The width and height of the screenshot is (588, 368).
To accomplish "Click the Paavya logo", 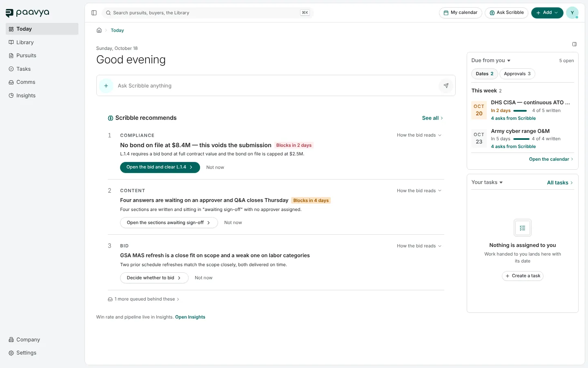I will pyautogui.click(x=27, y=13).
